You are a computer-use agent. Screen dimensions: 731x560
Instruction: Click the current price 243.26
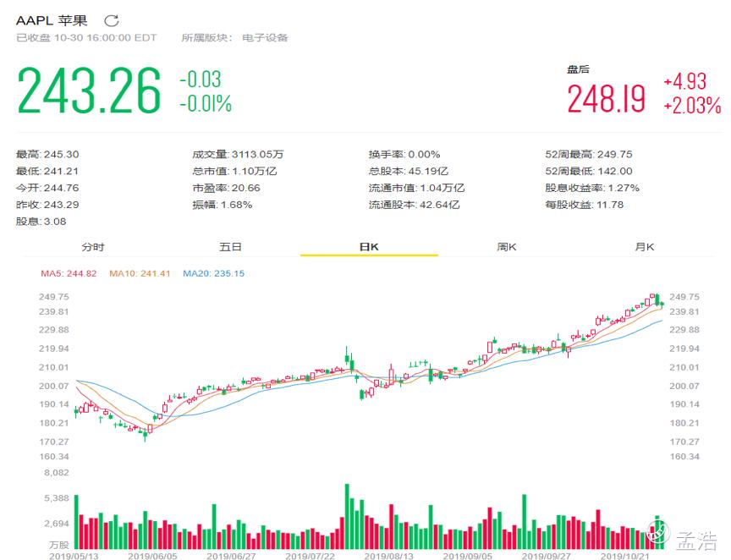(89, 90)
